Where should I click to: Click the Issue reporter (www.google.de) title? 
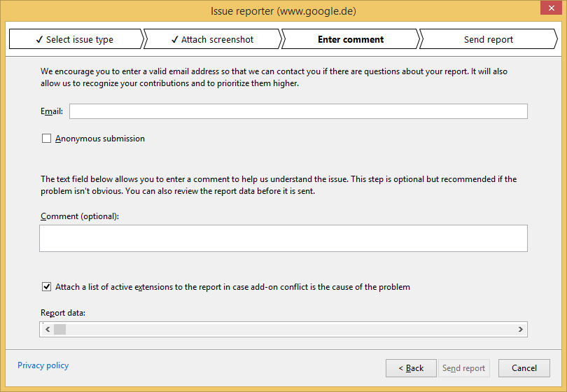283,11
